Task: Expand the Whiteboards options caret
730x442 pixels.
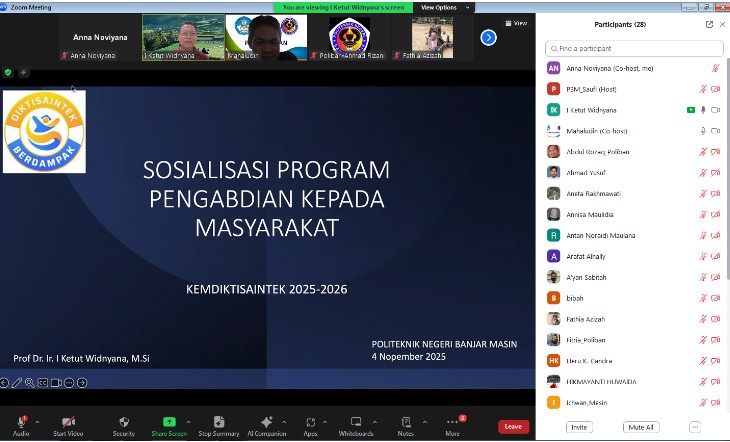Action: pyautogui.click(x=375, y=422)
